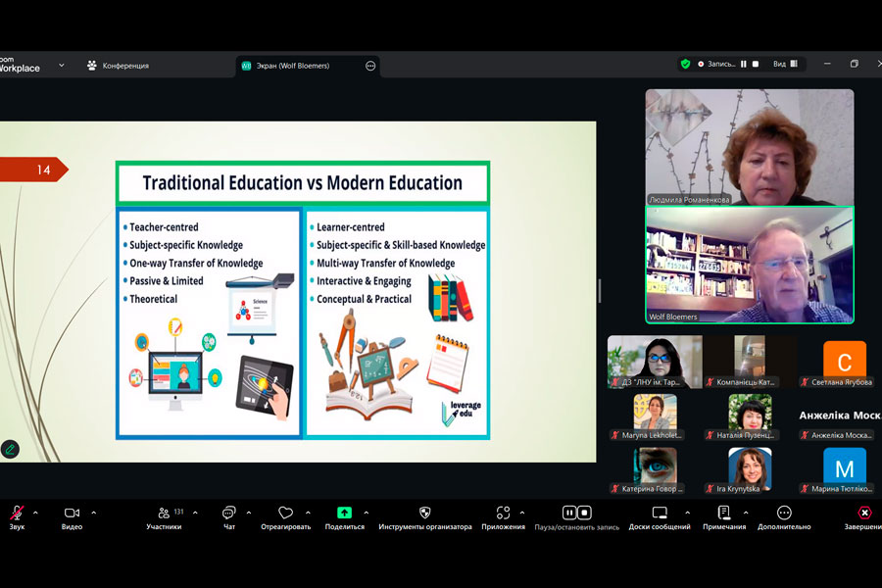Viewport: 882px width, 588px height.
Task: Expand arrow next to Отреагировать
Action: coord(308,513)
